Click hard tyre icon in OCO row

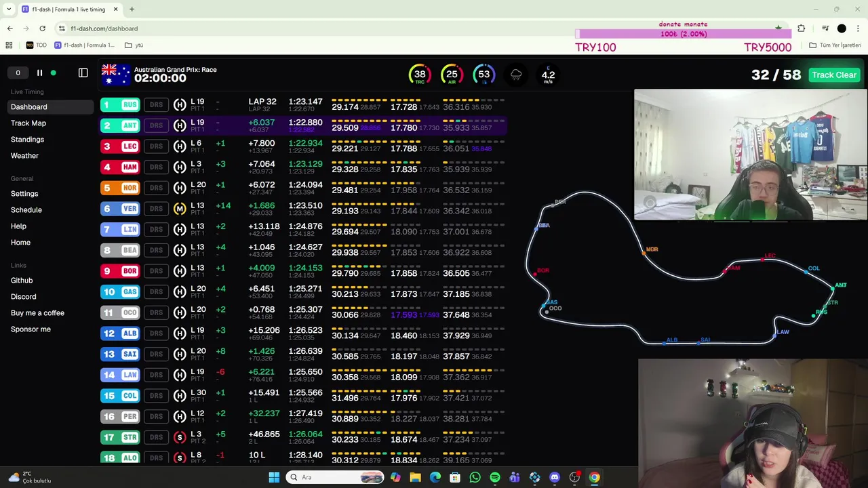tap(180, 312)
